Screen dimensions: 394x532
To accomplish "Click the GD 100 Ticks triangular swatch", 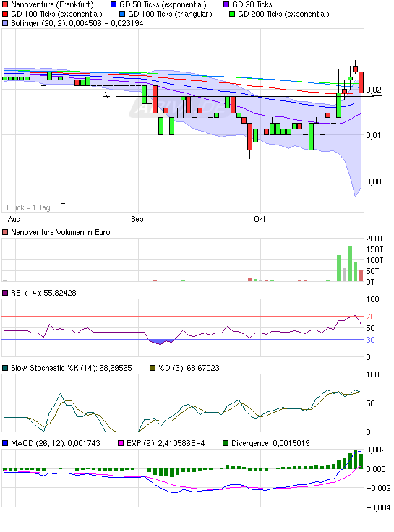I will pos(122,14).
